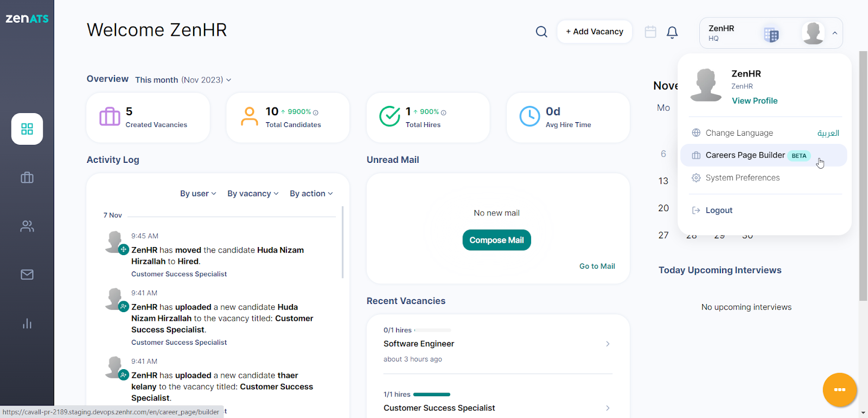Expand the By user filter
868x418 pixels.
point(198,193)
